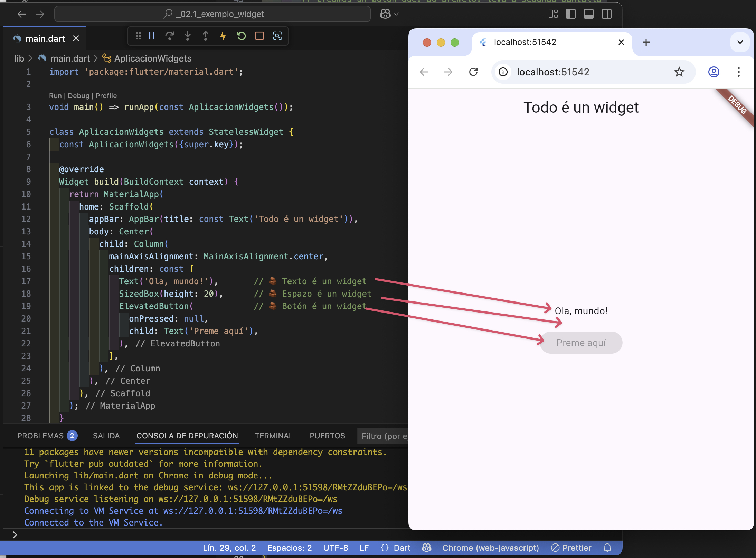The width and height of the screenshot is (756, 558).
Task: Expand Chrome tab search dropdown
Action: [x=740, y=42]
